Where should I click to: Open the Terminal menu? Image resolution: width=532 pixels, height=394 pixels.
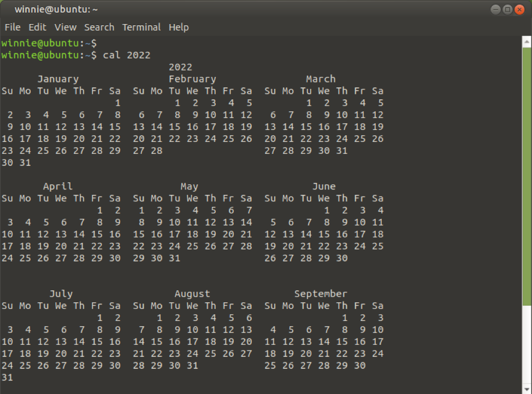(x=141, y=27)
